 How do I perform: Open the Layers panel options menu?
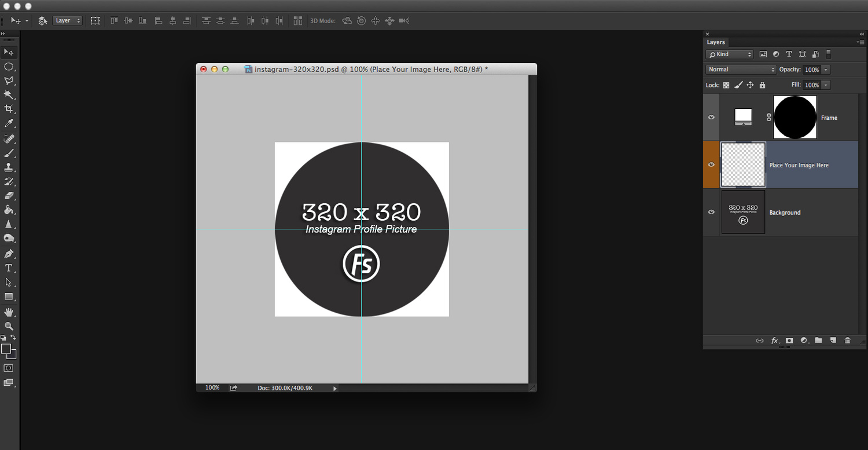pos(860,42)
